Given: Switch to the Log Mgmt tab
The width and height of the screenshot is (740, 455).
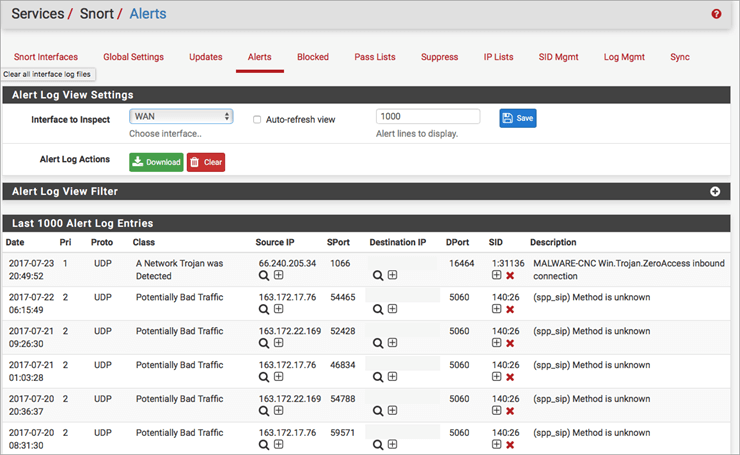Looking at the screenshot, I should pos(624,57).
